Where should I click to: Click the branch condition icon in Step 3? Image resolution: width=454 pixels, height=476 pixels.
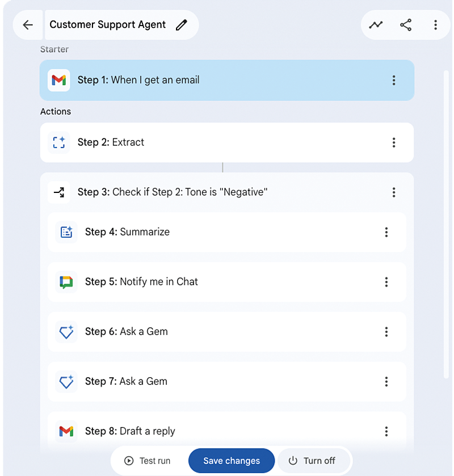coord(59,192)
